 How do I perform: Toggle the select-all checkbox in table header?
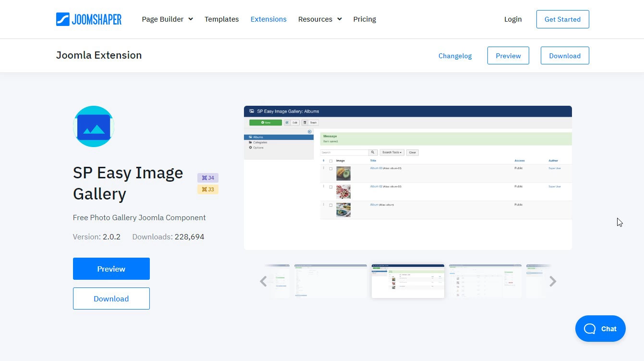point(330,161)
